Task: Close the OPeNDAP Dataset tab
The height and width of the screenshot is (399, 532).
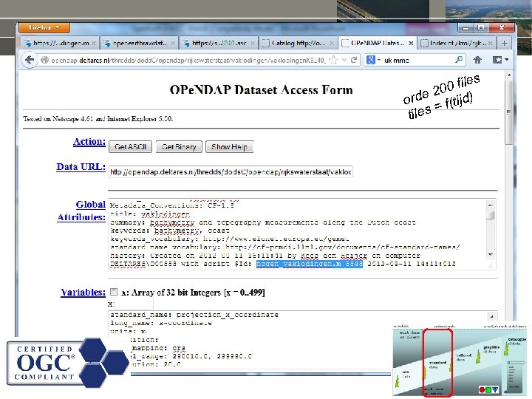Action: click(x=411, y=43)
